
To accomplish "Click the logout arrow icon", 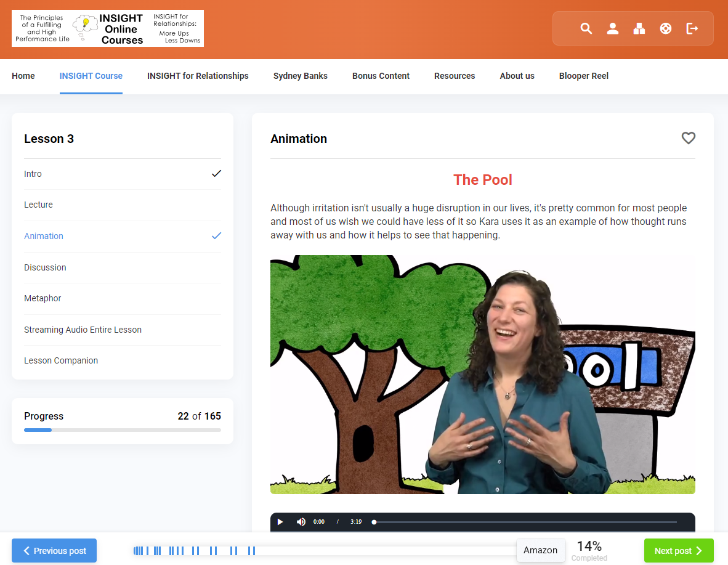I will [x=692, y=28].
